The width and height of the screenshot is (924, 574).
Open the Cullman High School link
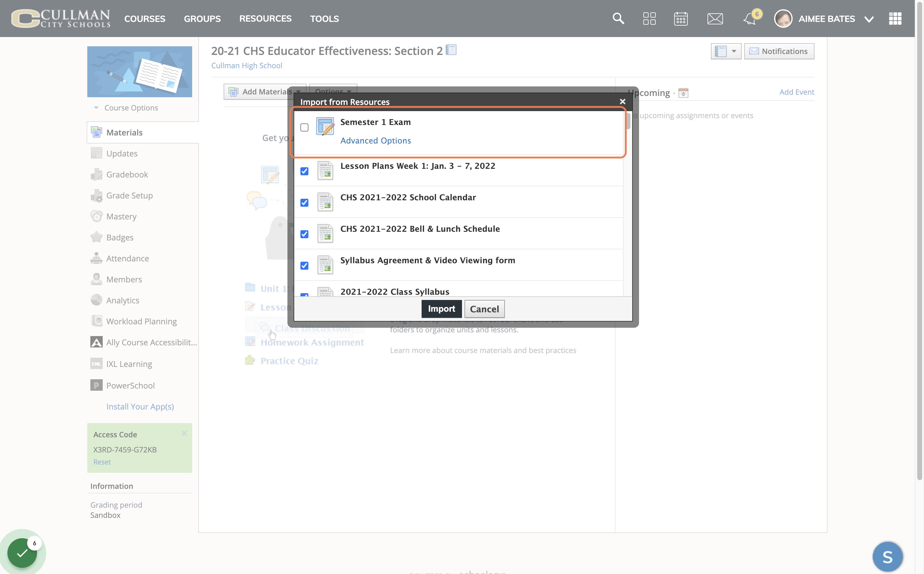tap(246, 65)
